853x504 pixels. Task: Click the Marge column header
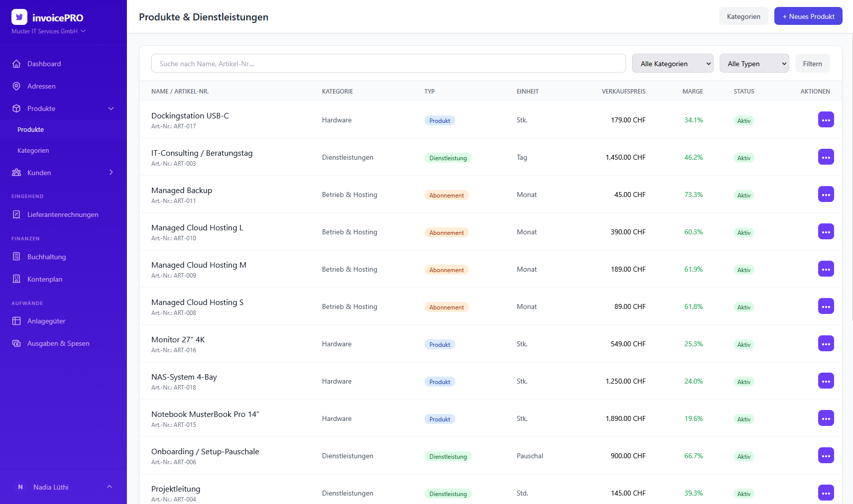[693, 92]
